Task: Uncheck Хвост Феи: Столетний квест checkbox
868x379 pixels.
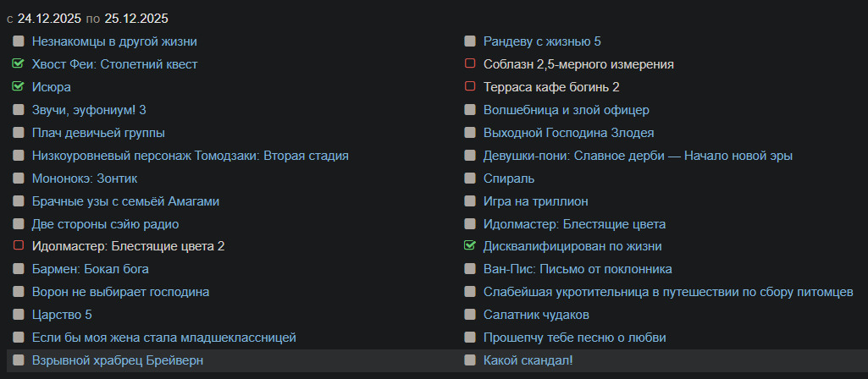Action: [19, 63]
